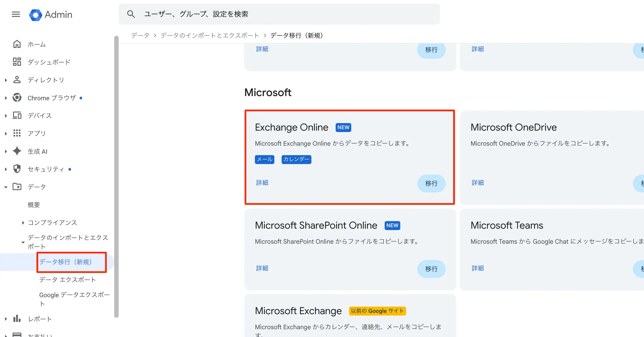This screenshot has width=644, height=337.
Task: Click 詳細 on Microsoft SharePoint Online card
Action: (262, 268)
